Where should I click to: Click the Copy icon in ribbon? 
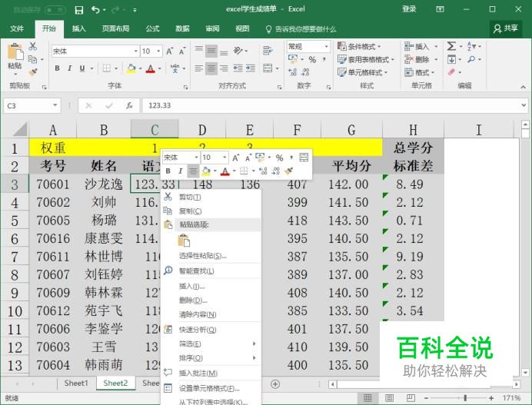coord(33,59)
